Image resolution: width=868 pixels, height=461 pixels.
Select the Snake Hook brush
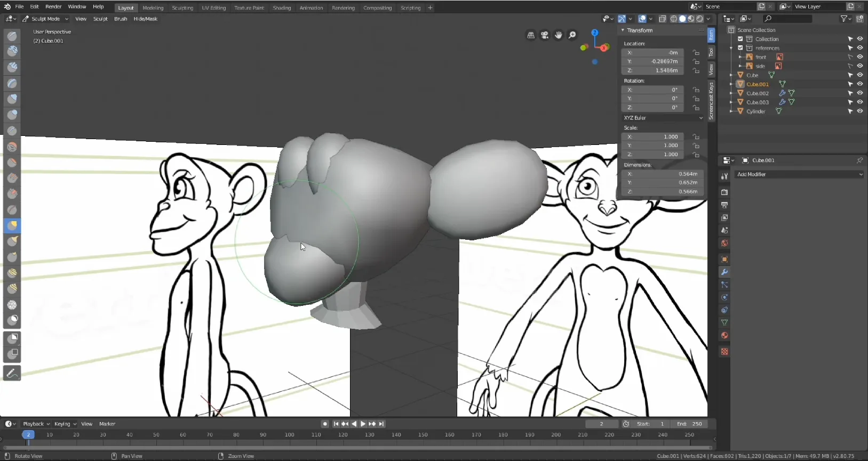(12, 241)
